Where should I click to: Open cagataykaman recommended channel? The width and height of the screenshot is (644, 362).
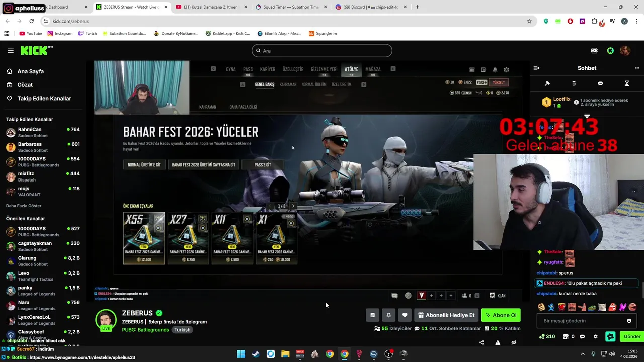coord(43,246)
